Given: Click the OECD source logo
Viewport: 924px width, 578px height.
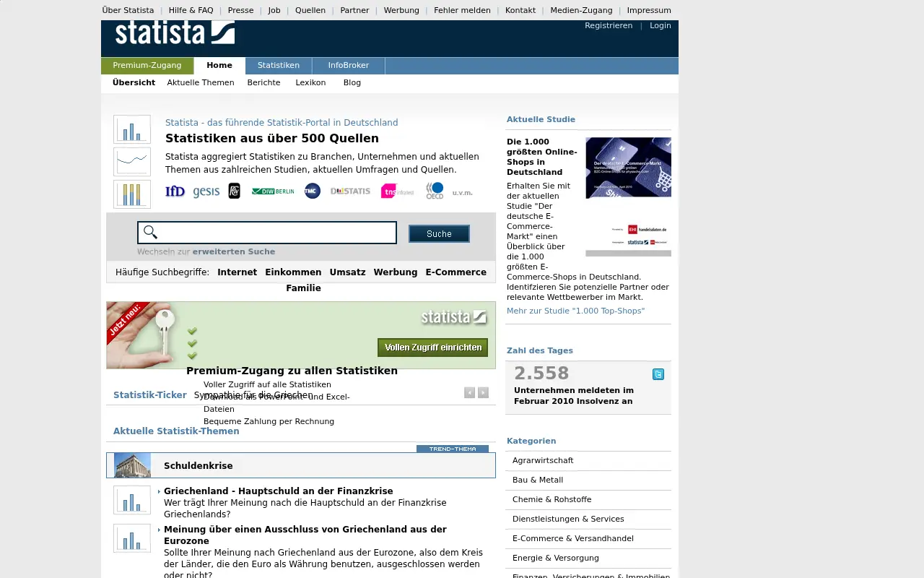Looking at the screenshot, I should tap(435, 190).
